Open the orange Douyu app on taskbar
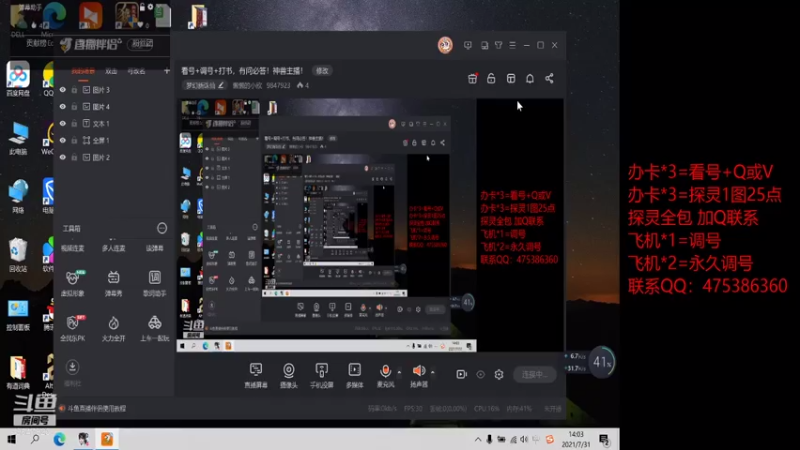 coord(107,439)
